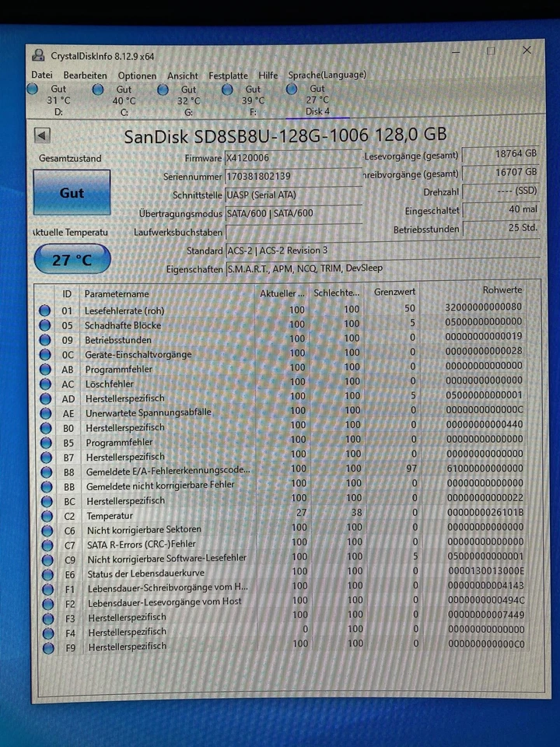Click the SanDisk SD8SB8U-128G-1006 disk title

click(x=285, y=135)
